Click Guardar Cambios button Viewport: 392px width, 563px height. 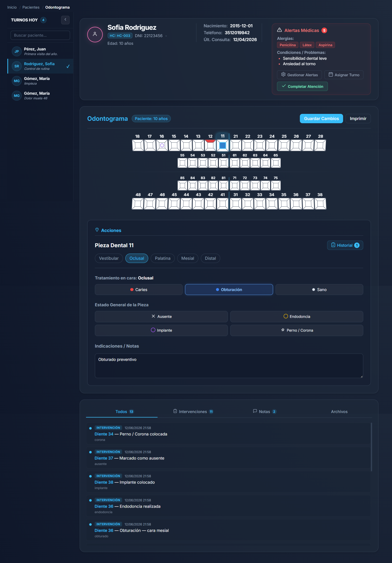pos(321,119)
